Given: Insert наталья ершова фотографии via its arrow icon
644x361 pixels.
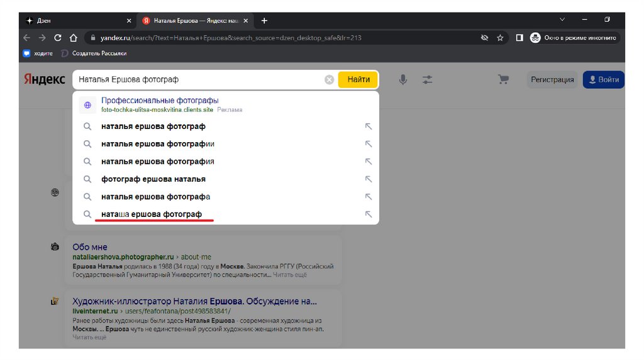Looking at the screenshot, I should tap(369, 144).
